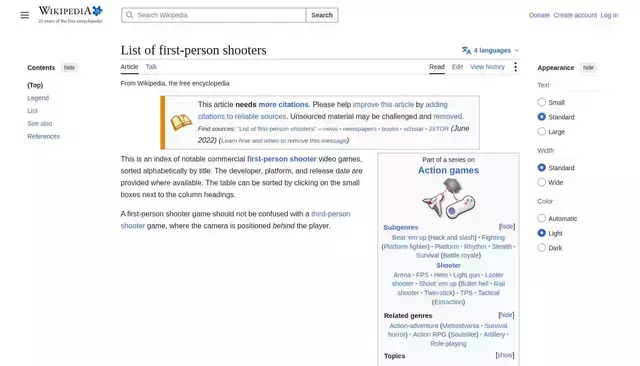Screen dimensions: 640x366
Task: Collapse Related genres section with hide
Action: click(506, 315)
